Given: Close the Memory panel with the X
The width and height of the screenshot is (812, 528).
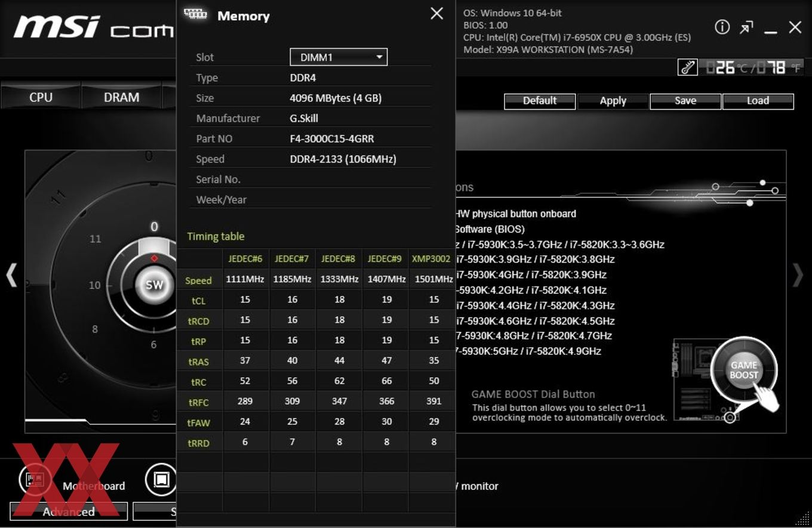Looking at the screenshot, I should (x=436, y=14).
